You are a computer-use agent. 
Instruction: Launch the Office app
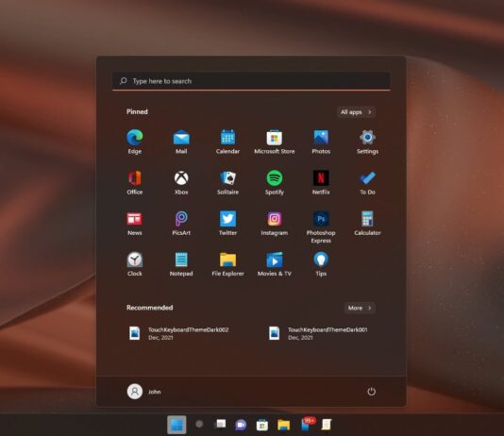(135, 182)
